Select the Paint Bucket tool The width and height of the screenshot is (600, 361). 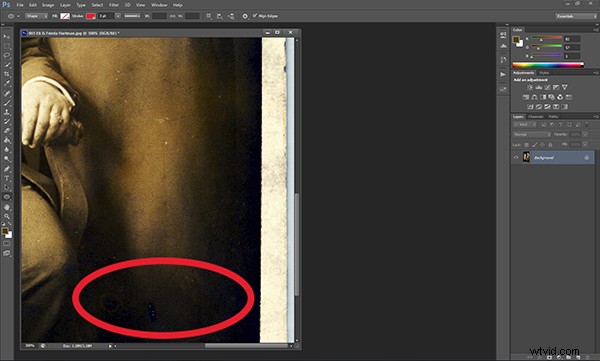tap(7, 140)
